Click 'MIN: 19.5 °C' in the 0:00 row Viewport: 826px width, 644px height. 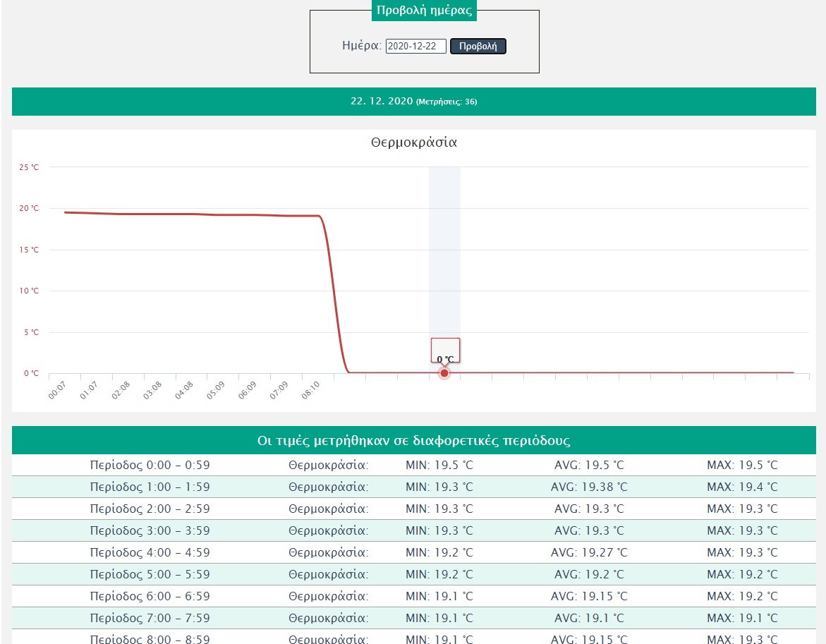[x=439, y=465]
